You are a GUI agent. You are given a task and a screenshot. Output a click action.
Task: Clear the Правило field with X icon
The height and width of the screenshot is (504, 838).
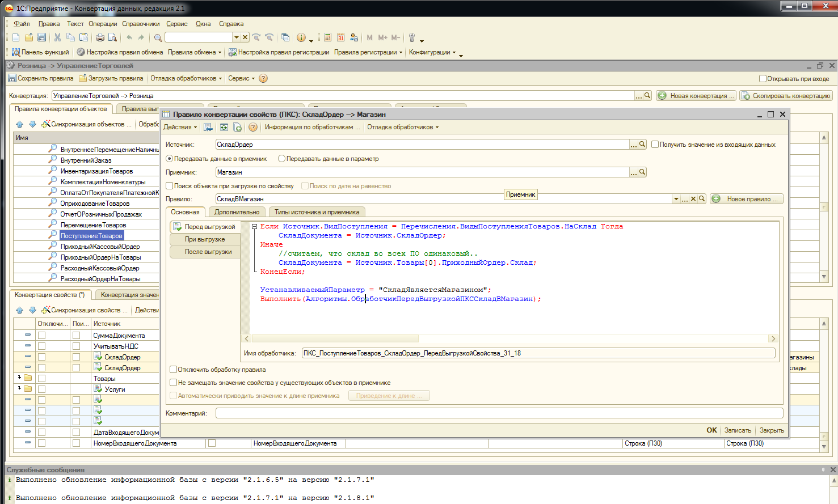[x=693, y=199]
